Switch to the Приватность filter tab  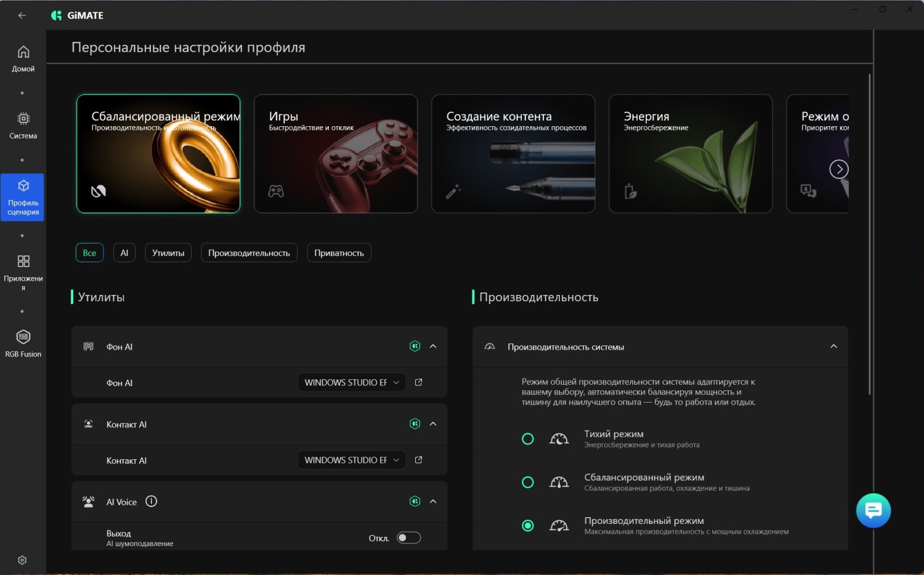coord(339,253)
